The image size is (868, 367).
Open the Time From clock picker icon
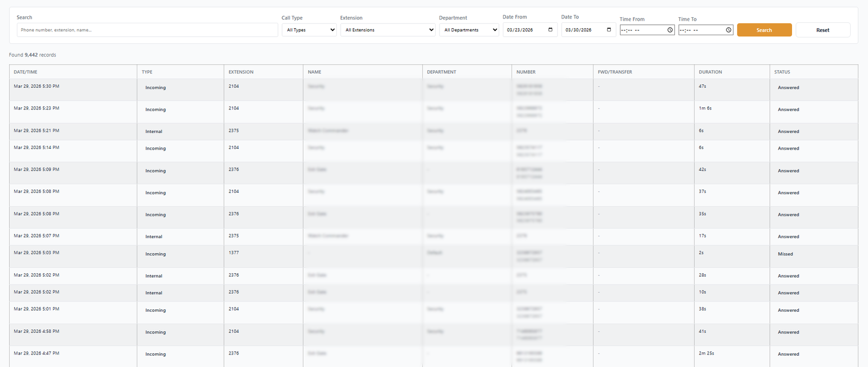tap(670, 30)
